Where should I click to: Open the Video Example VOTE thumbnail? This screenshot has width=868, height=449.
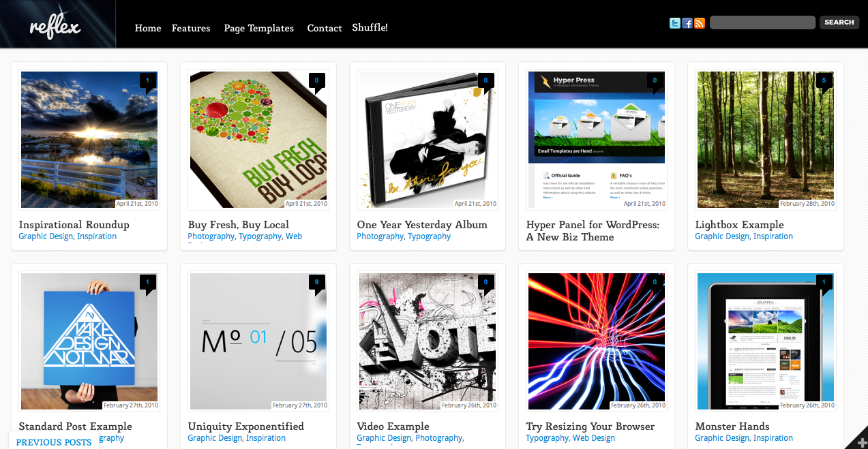coord(428,341)
